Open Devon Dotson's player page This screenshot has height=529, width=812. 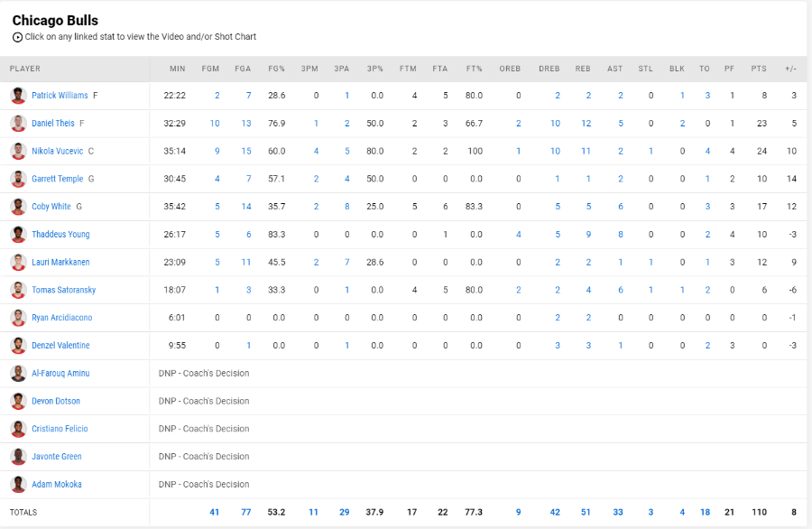(x=56, y=401)
